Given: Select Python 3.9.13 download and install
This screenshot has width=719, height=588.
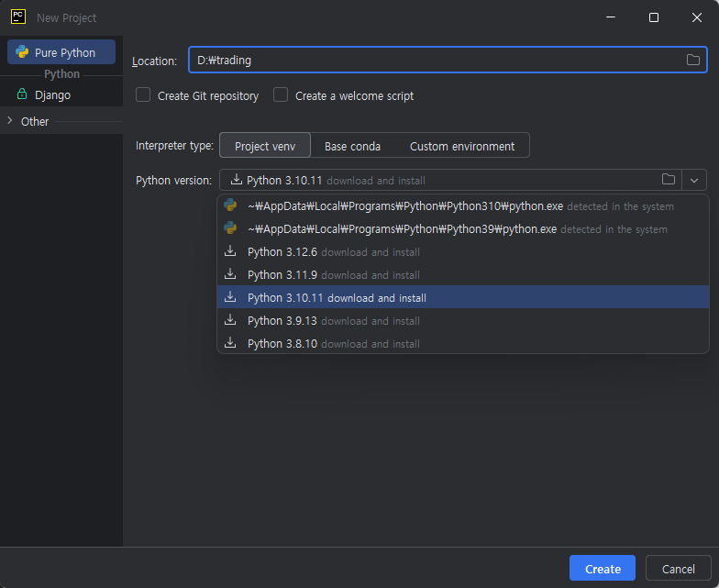Looking at the screenshot, I should (x=463, y=321).
